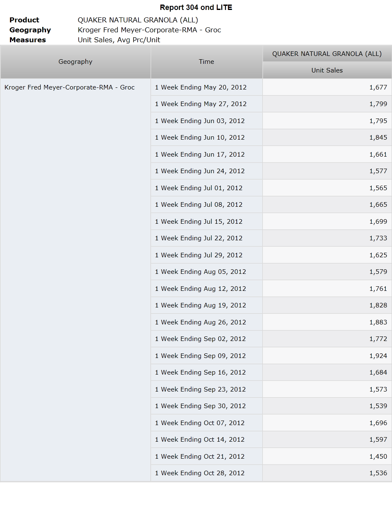Click the Unit Sales sub-header

[x=327, y=70]
